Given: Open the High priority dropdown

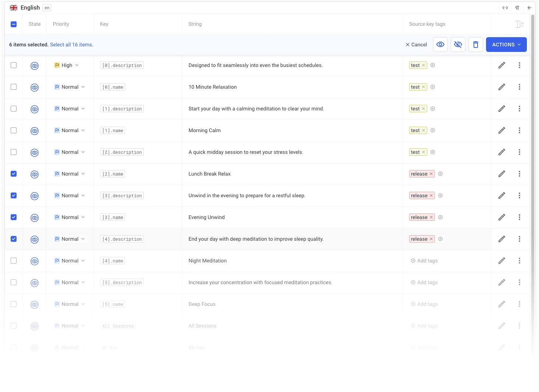Looking at the screenshot, I should (x=67, y=65).
